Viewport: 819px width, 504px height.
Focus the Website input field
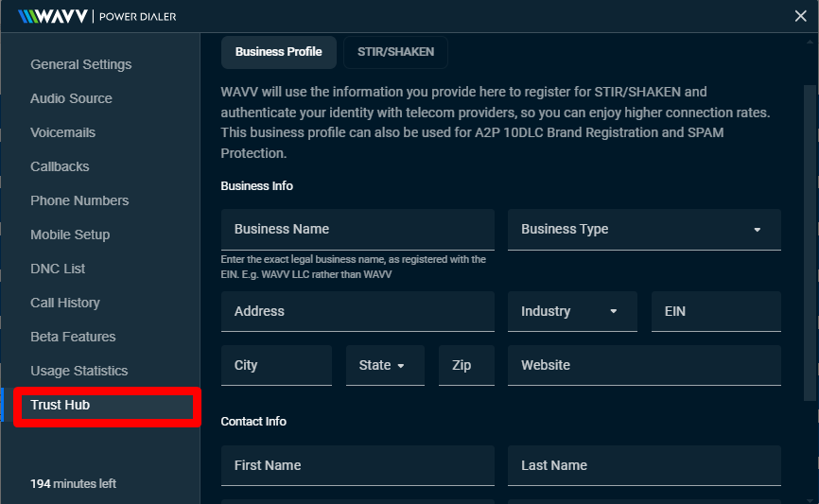point(644,365)
